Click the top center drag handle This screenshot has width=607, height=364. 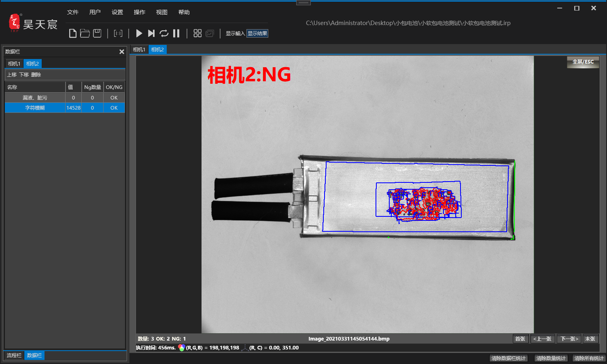click(x=303, y=2)
